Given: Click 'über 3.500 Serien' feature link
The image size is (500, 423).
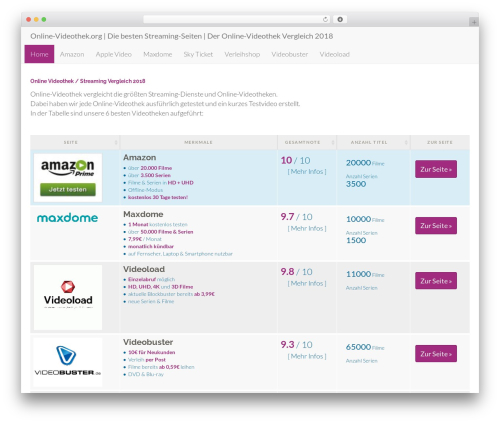Looking at the screenshot, I should coord(149,175).
